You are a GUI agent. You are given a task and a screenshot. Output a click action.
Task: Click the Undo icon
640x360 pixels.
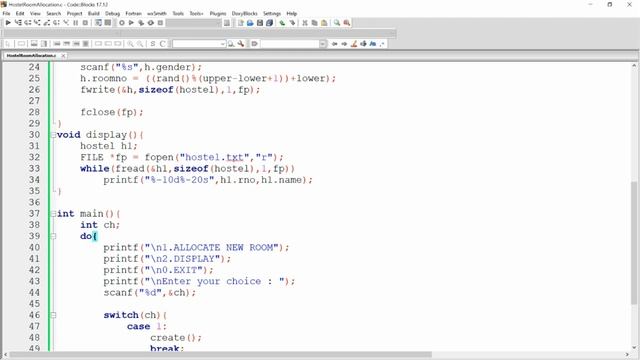point(282,23)
